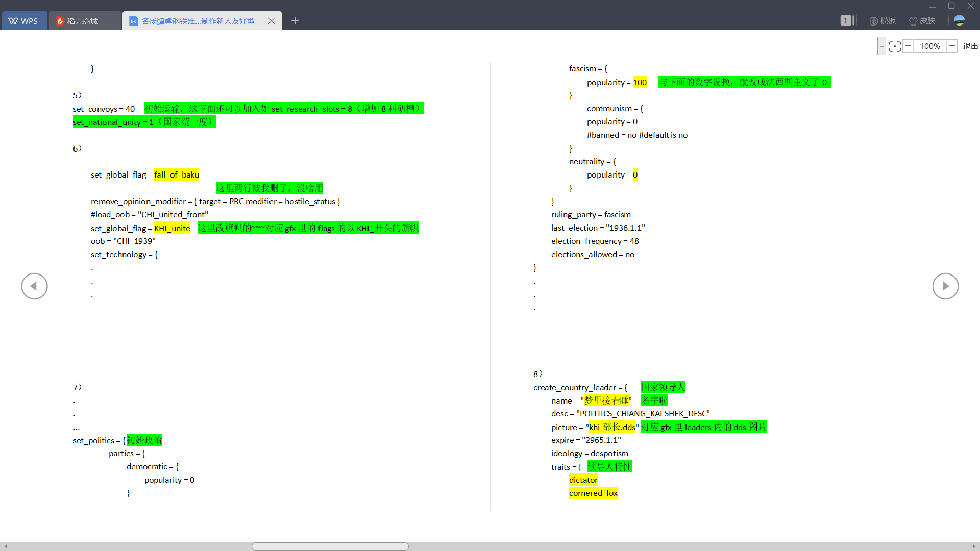Click expire = "2965.1.1" line
The image size is (980, 551).
click(586, 440)
